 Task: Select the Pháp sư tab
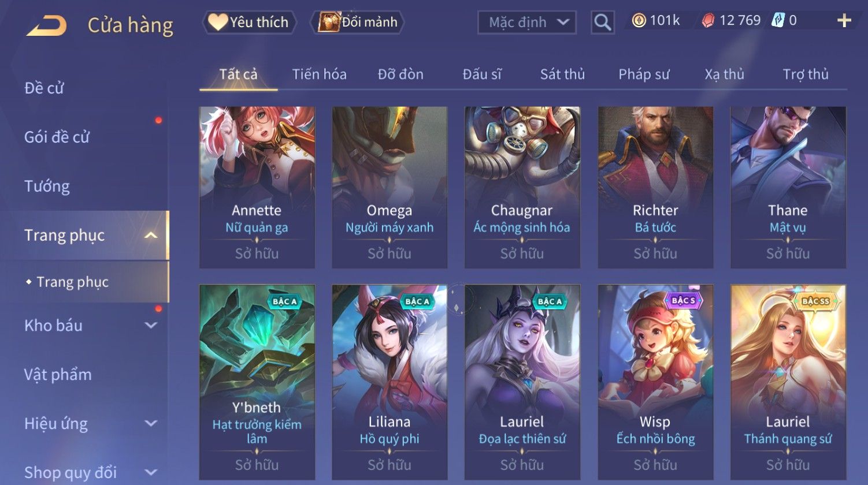click(644, 74)
